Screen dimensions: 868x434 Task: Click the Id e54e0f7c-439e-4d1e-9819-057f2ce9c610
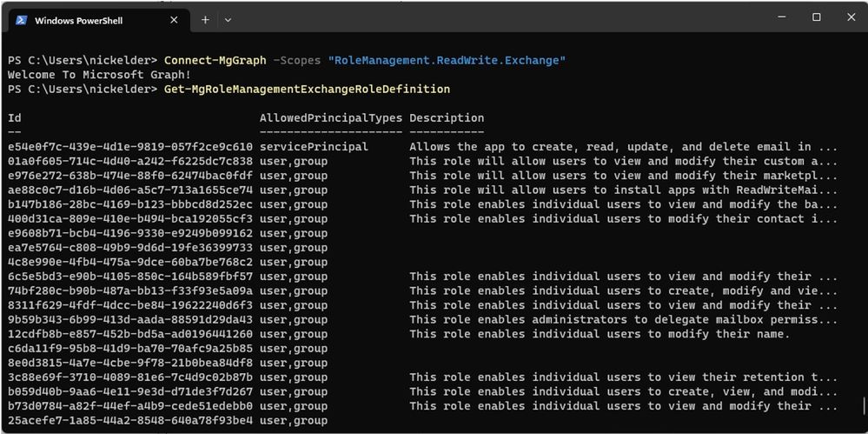[130, 147]
